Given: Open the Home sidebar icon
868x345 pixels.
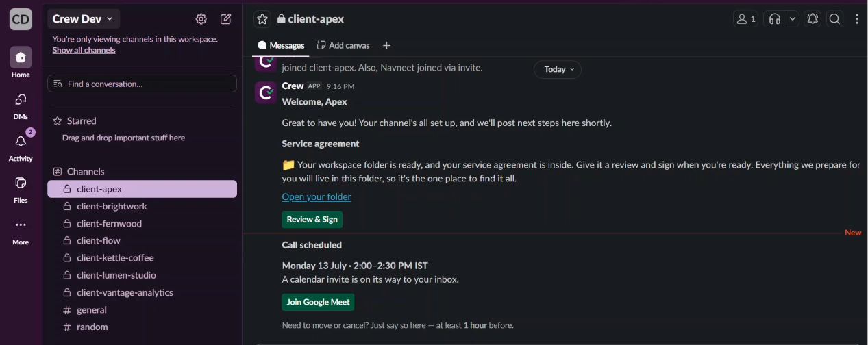Looking at the screenshot, I should click(21, 57).
